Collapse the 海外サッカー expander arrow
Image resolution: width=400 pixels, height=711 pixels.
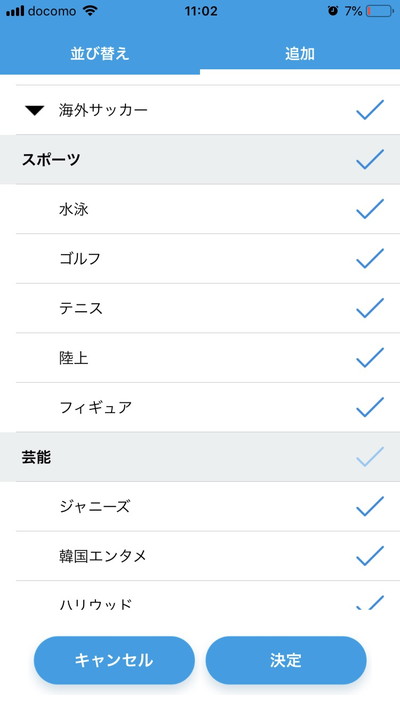(x=35, y=110)
